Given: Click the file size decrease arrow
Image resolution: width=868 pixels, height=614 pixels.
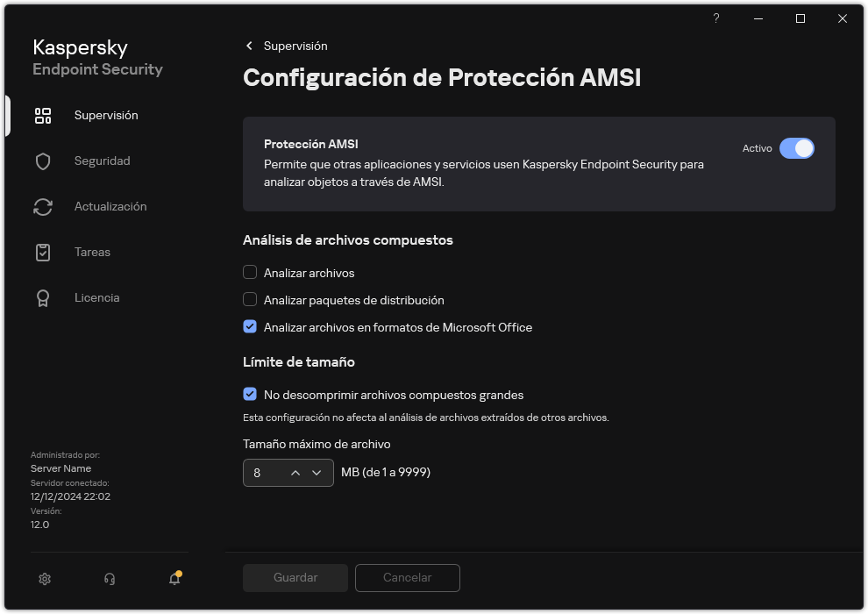Looking at the screenshot, I should point(318,472).
